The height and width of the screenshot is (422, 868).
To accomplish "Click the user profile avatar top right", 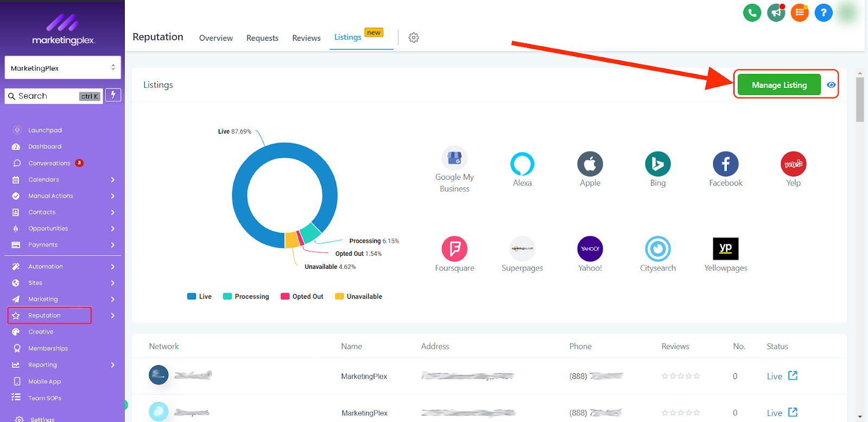I will pyautogui.click(x=847, y=12).
